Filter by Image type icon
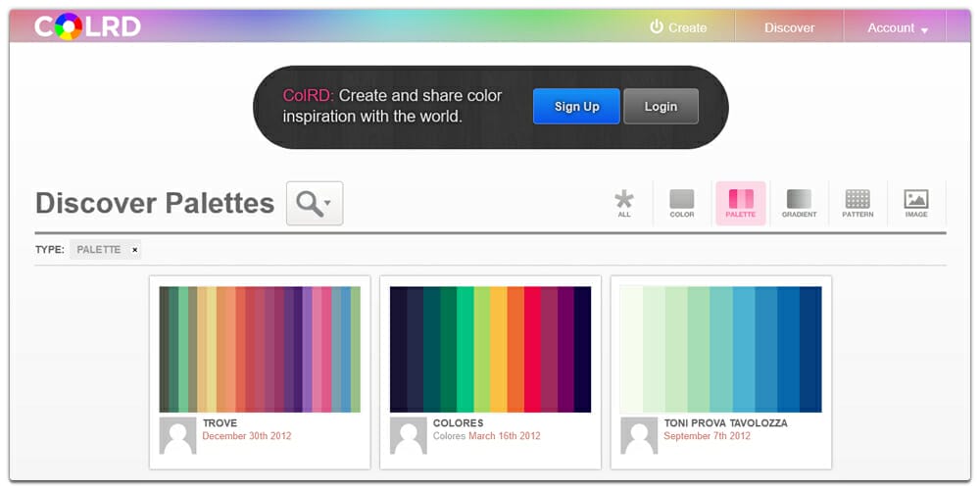 point(916,203)
